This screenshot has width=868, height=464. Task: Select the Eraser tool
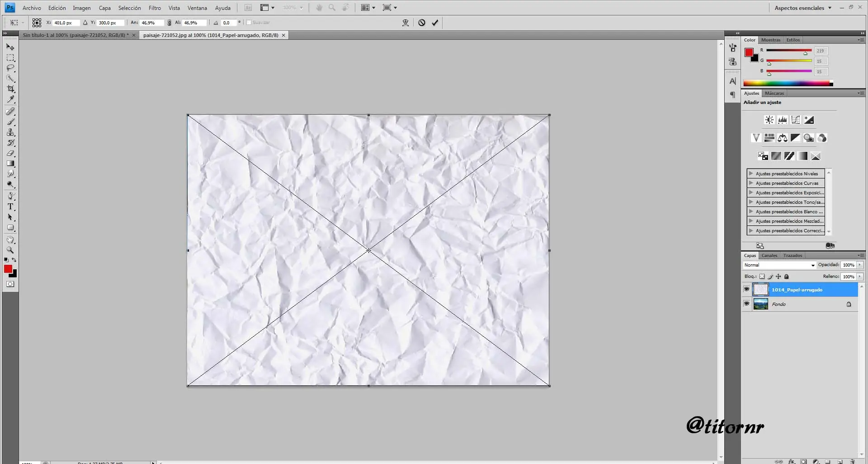(10, 154)
